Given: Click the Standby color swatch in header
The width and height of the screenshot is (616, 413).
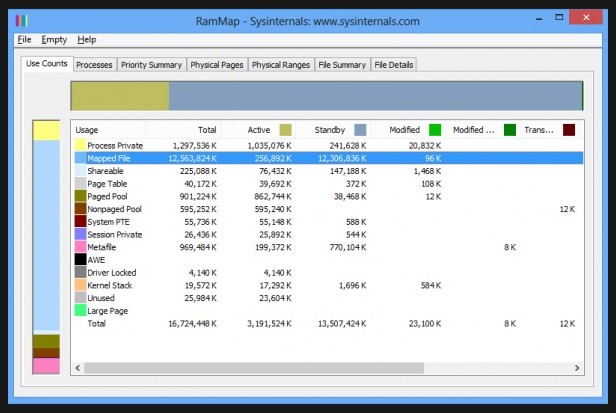Looking at the screenshot, I should point(360,130).
